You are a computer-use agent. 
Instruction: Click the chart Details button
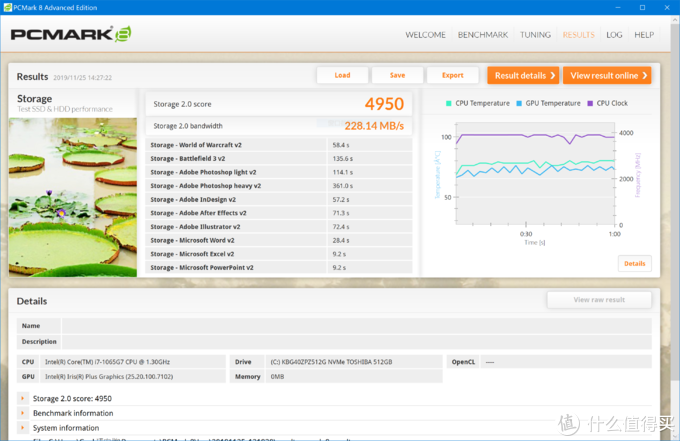click(634, 263)
